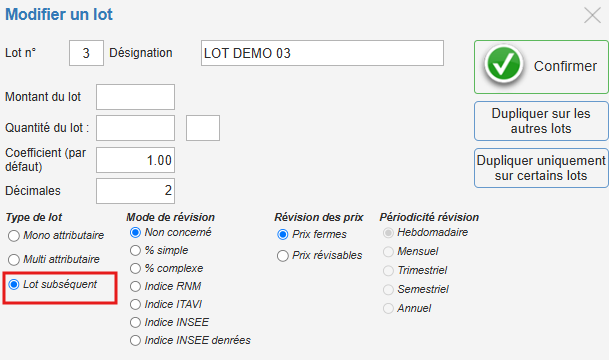Pick Indice ITAVI revision mode
Viewport: 609px width, 360px height.
click(x=135, y=304)
